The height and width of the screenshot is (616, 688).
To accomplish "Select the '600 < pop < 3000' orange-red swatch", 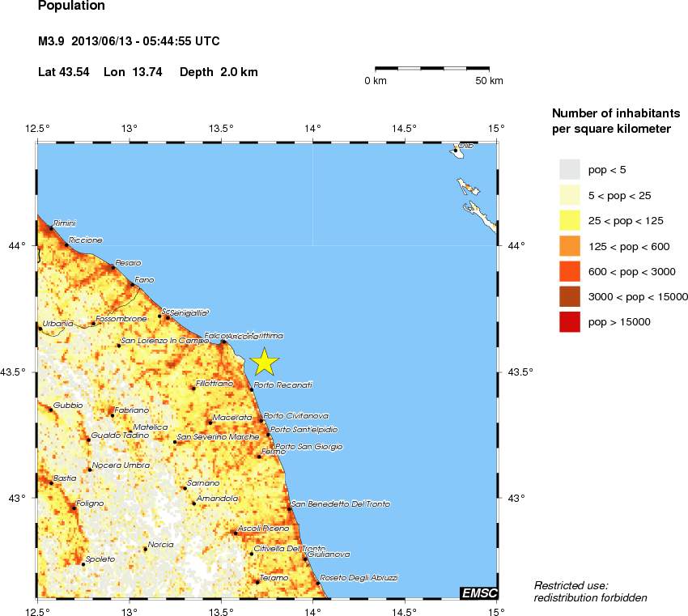I will (570, 271).
